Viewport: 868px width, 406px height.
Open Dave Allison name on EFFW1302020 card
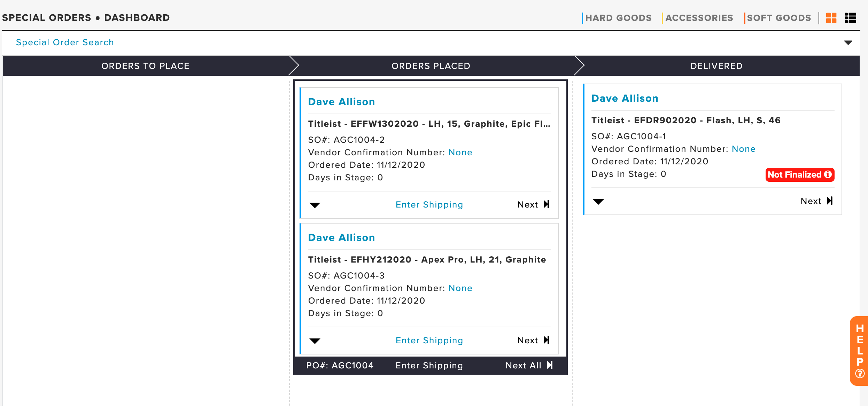click(342, 102)
